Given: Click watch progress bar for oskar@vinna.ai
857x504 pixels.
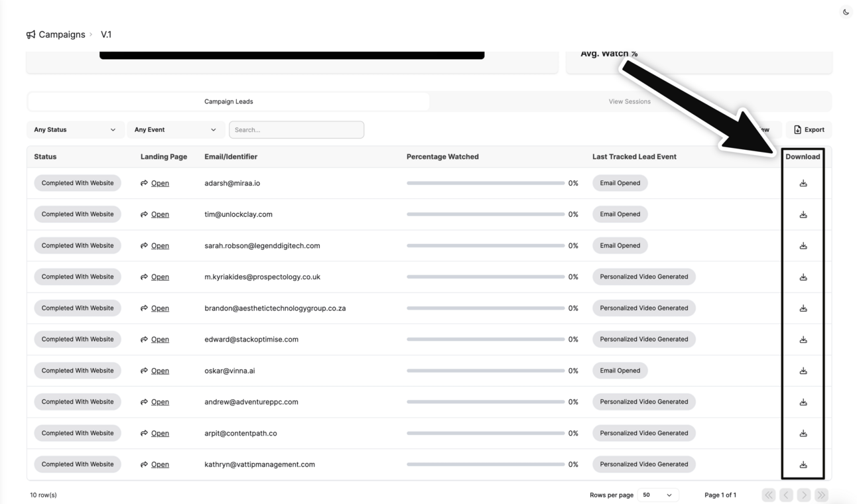Looking at the screenshot, I should click(486, 371).
